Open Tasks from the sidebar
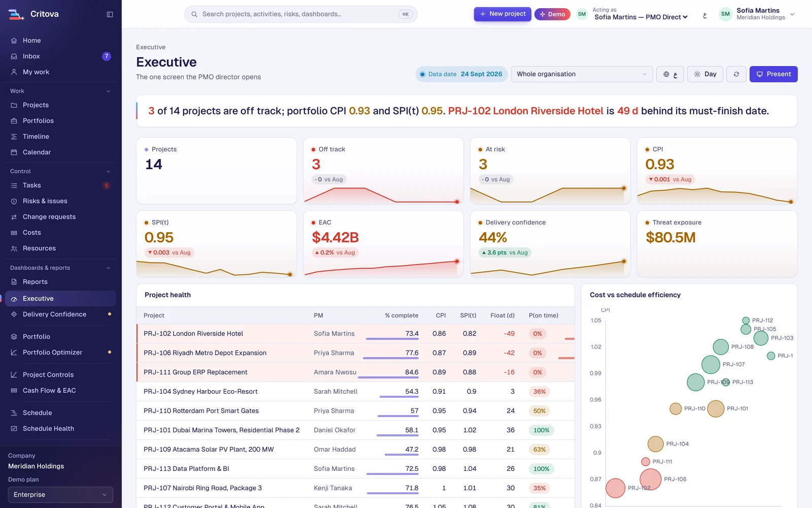This screenshot has width=812, height=508. point(60,185)
